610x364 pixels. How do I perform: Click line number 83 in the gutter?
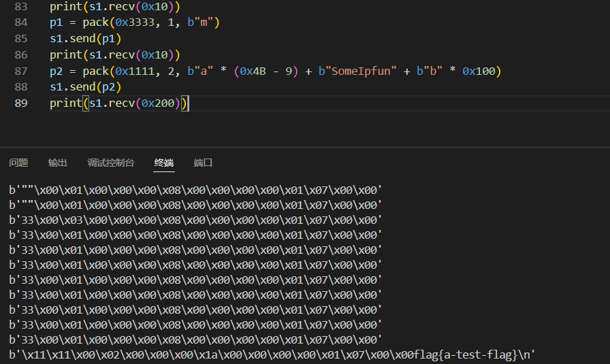[21, 7]
